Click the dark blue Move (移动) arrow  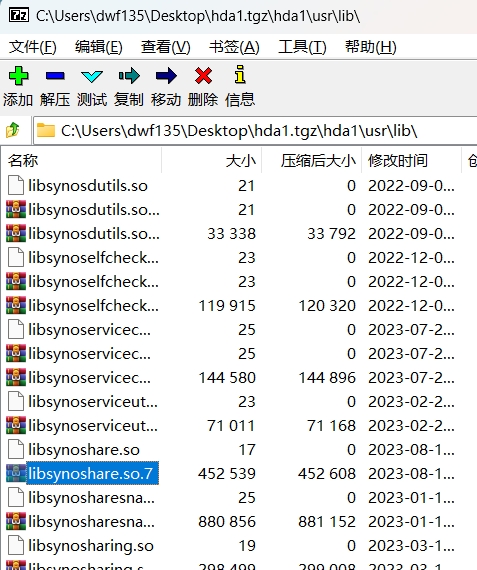(166, 76)
